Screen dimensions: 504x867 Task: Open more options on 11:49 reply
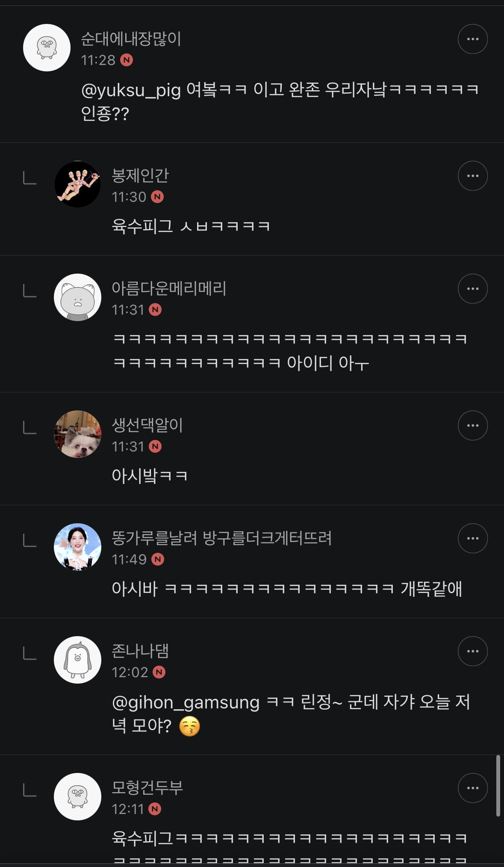click(472, 538)
